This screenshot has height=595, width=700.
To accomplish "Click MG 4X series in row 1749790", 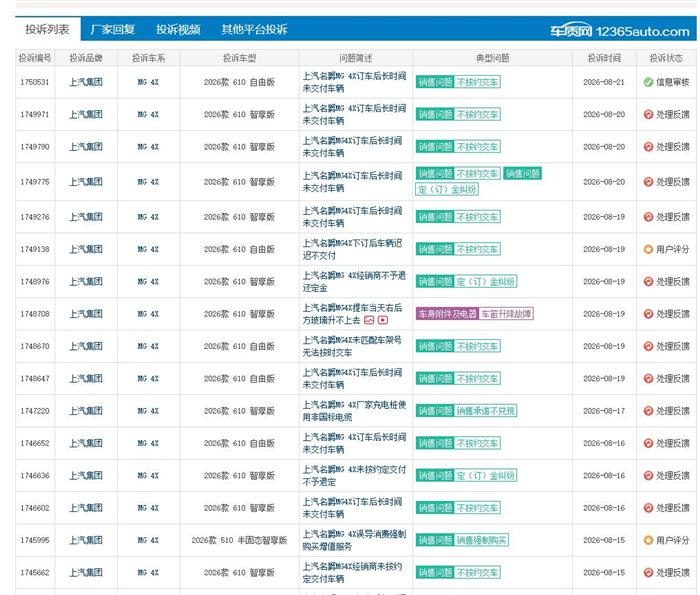I will 148,147.
